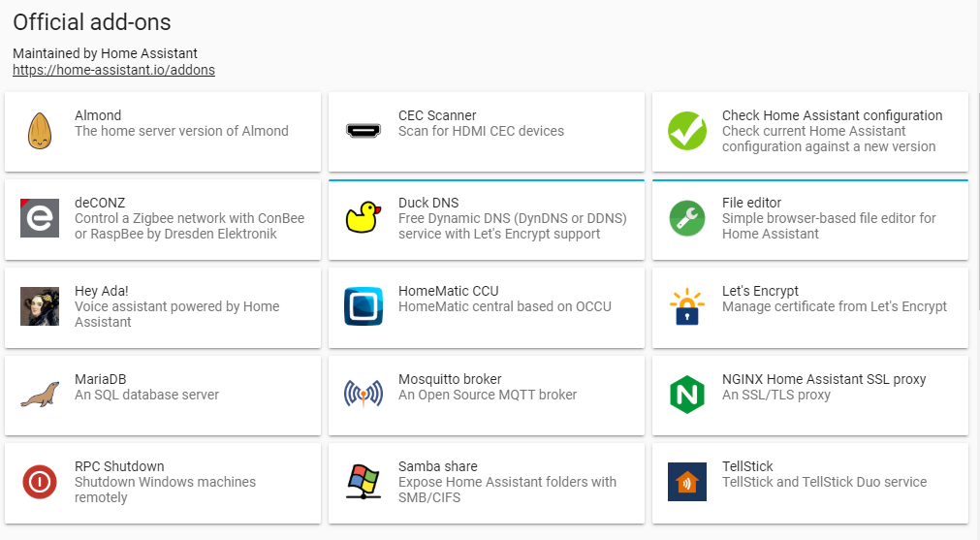Image resolution: width=980 pixels, height=540 pixels.
Task: Click 'Check current Home Assistant configuration' description
Action: 829,139
